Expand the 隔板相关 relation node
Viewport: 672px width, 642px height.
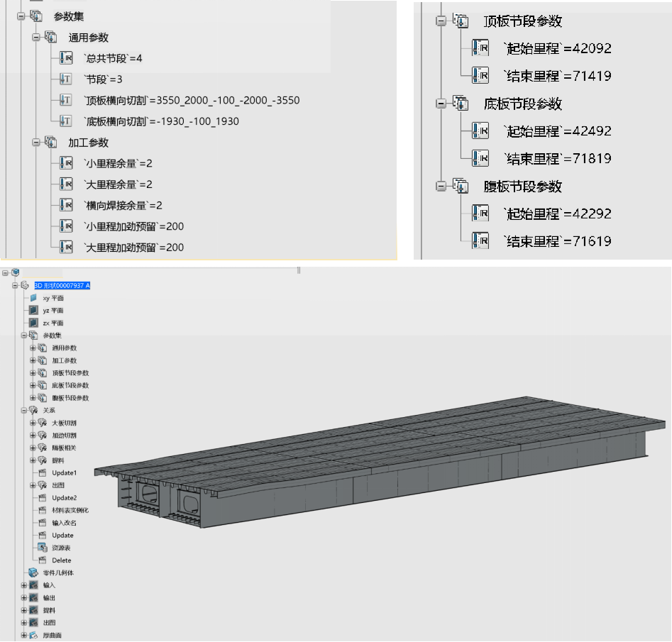[x=32, y=448]
